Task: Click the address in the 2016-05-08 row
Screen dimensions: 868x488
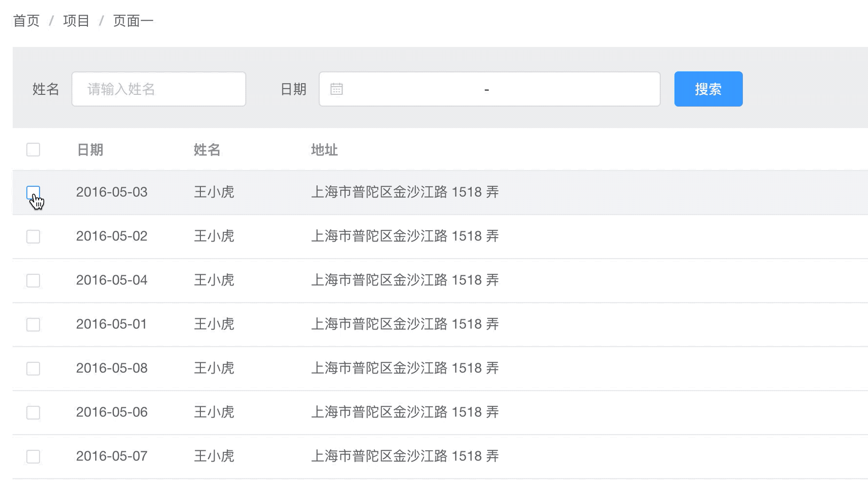Action: 405,368
